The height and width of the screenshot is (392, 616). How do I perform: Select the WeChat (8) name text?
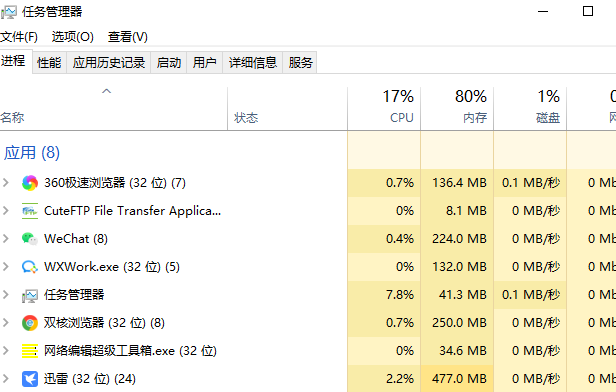point(76,239)
